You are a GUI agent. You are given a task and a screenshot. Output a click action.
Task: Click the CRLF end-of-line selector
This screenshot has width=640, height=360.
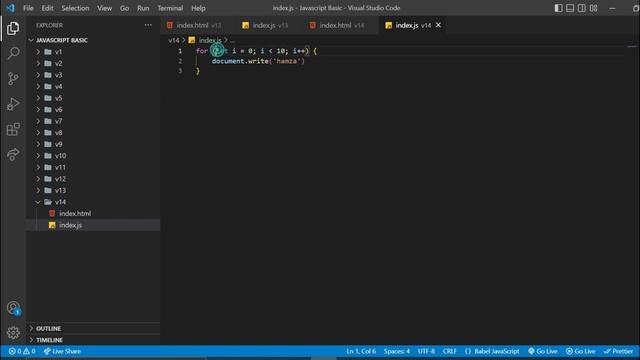(x=449, y=351)
